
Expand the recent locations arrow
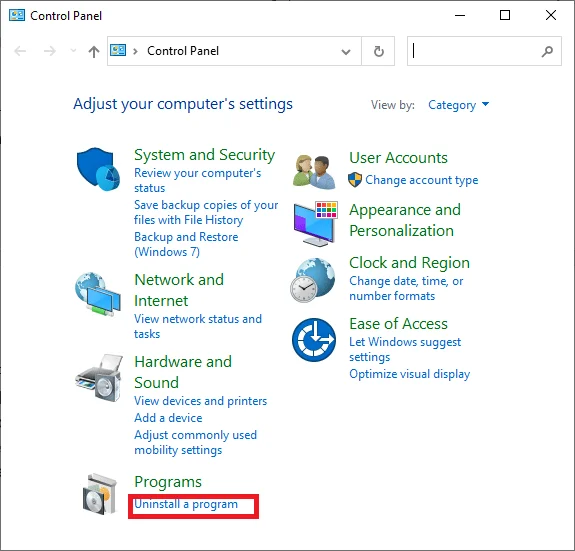[73, 50]
